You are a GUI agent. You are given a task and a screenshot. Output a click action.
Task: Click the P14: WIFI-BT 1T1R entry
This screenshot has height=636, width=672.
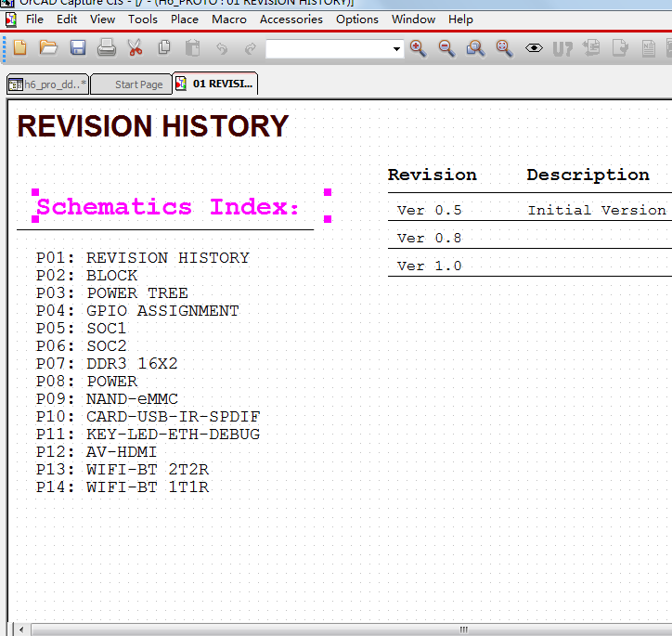[x=123, y=487]
